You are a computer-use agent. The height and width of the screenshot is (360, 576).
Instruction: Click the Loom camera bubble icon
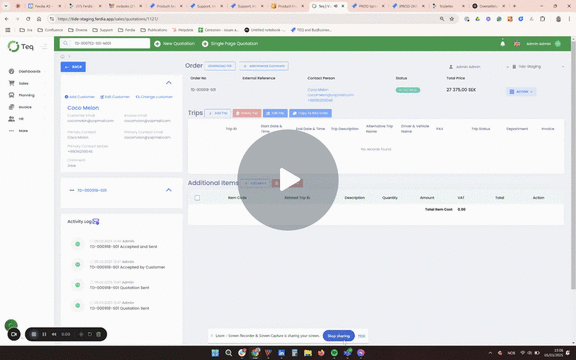click(14, 334)
